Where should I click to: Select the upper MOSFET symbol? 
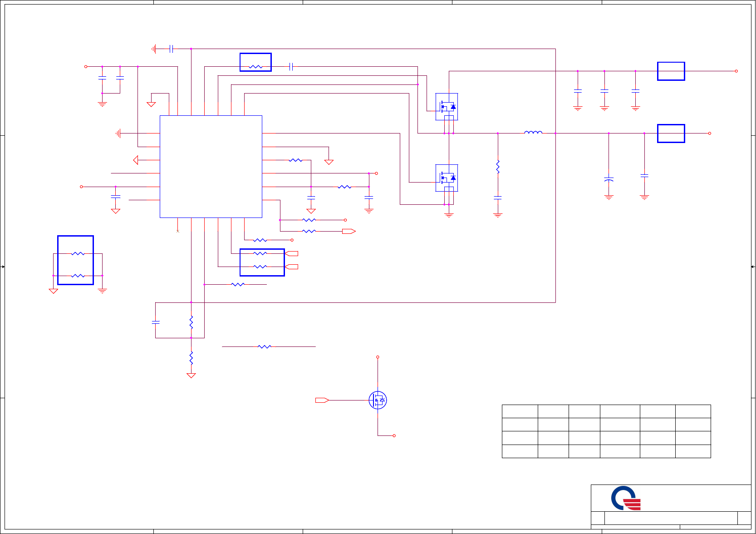(447, 107)
